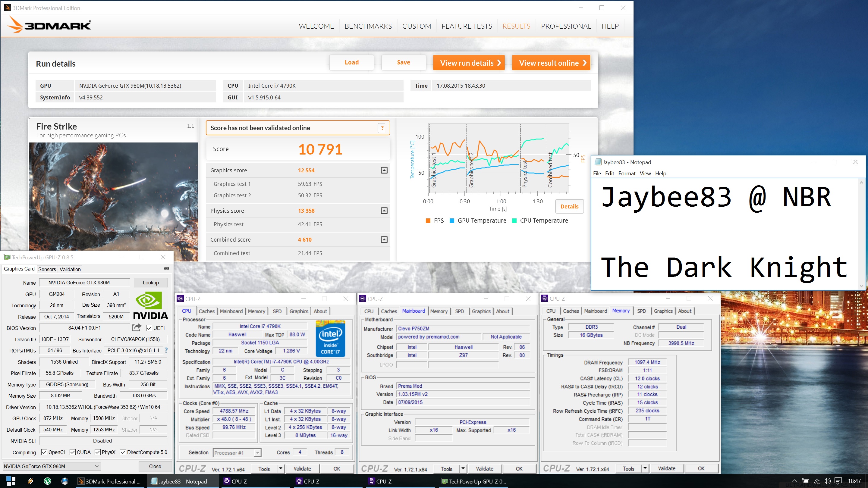
Task: Open the Processor #1 selection dropdown
Action: (x=237, y=453)
